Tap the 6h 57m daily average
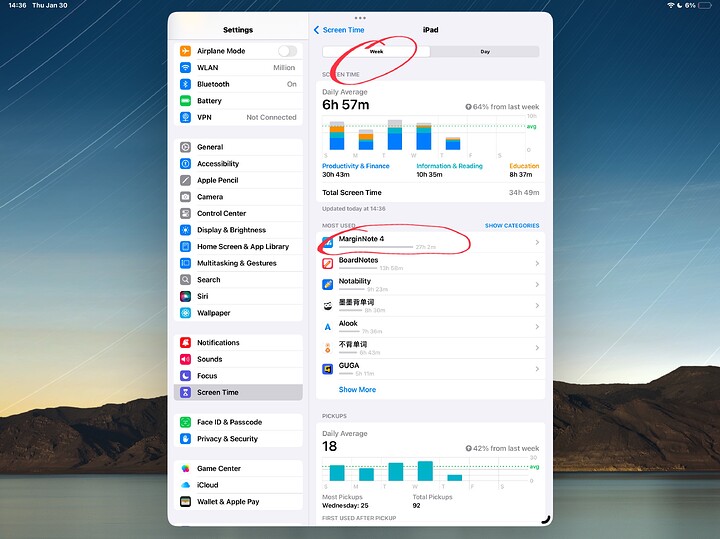The width and height of the screenshot is (720, 539). tap(345, 105)
